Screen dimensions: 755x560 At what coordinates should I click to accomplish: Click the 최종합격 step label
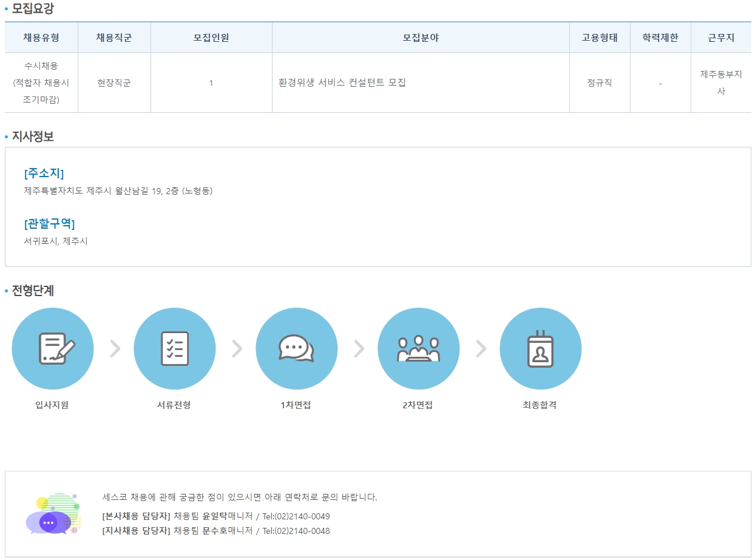pos(540,405)
